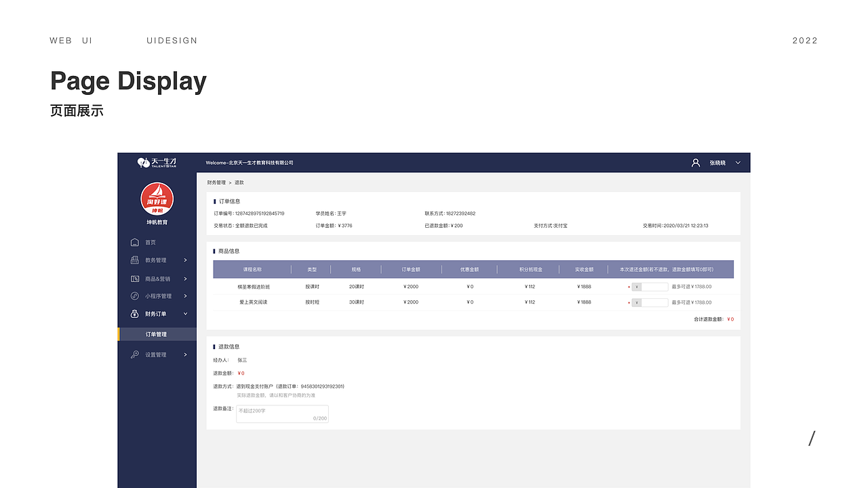This screenshot has width=868, height=488.
Task: Open the 商品&营销 menu item
Action: (x=157, y=279)
